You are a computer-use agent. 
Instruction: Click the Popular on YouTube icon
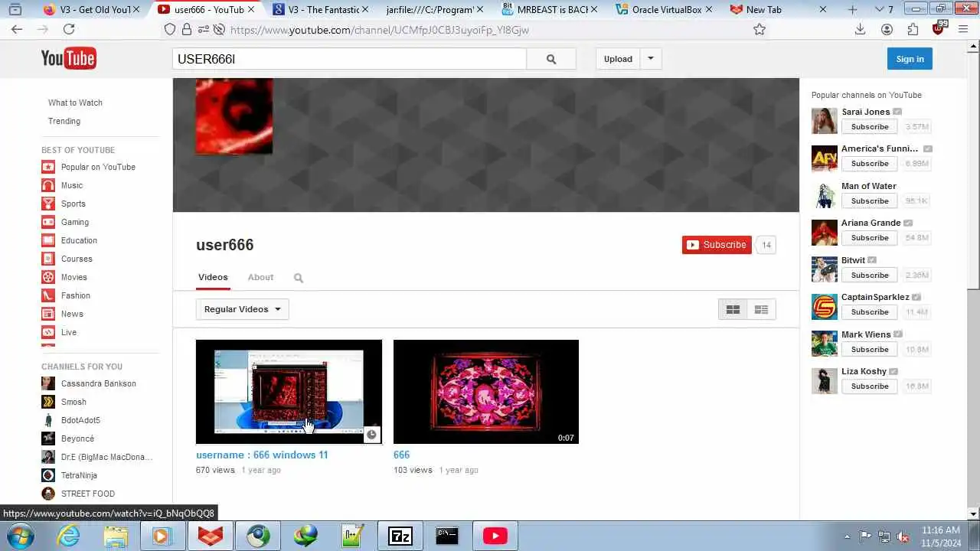click(x=48, y=167)
